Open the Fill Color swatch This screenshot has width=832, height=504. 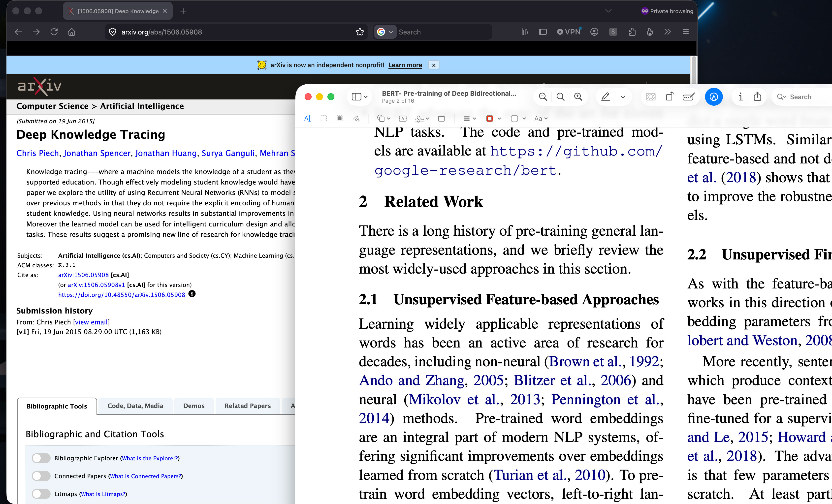click(x=514, y=119)
